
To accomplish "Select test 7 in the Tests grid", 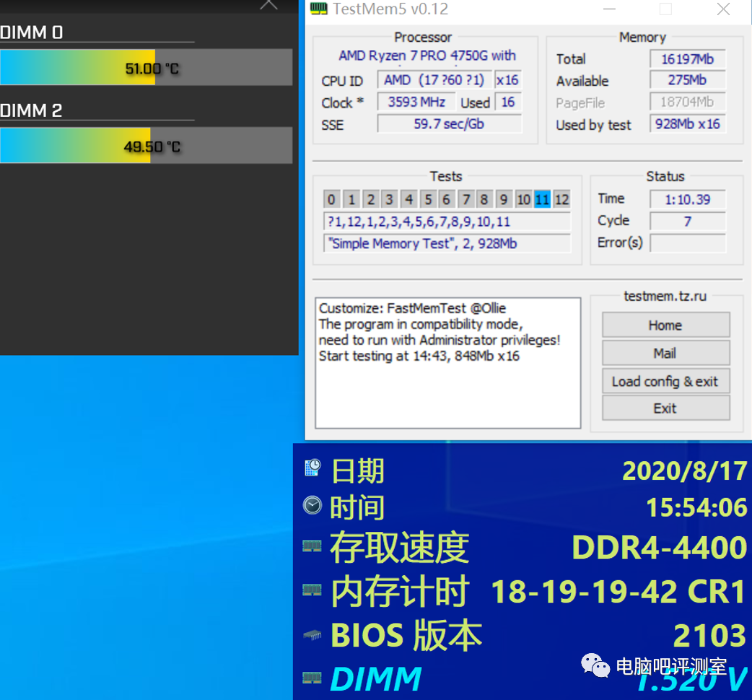I will click(x=465, y=199).
